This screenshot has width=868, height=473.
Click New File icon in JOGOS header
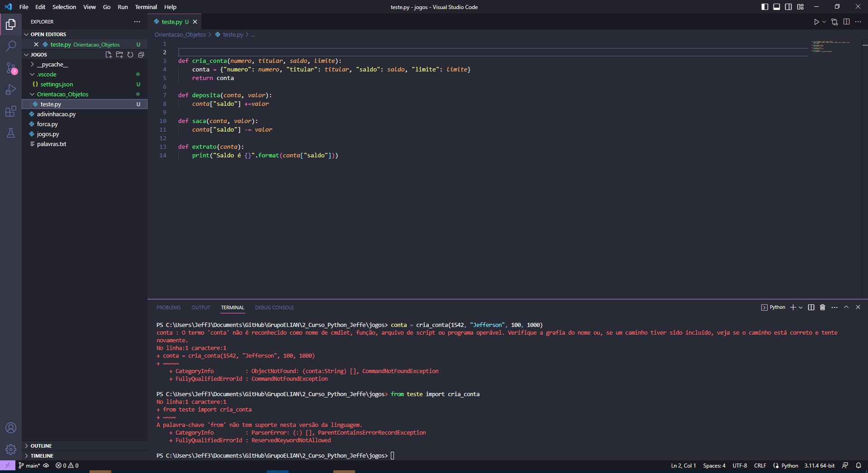tap(109, 55)
